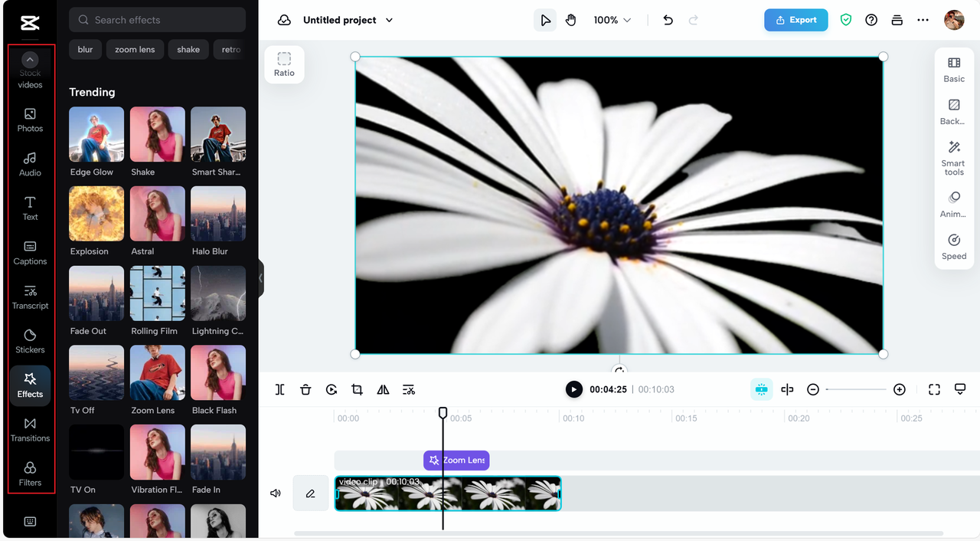
Task: Click the CapCut logo icon
Action: point(30,23)
